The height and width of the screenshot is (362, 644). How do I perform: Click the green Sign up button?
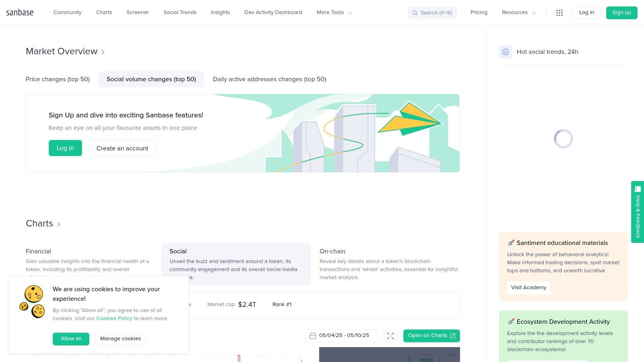click(622, 12)
